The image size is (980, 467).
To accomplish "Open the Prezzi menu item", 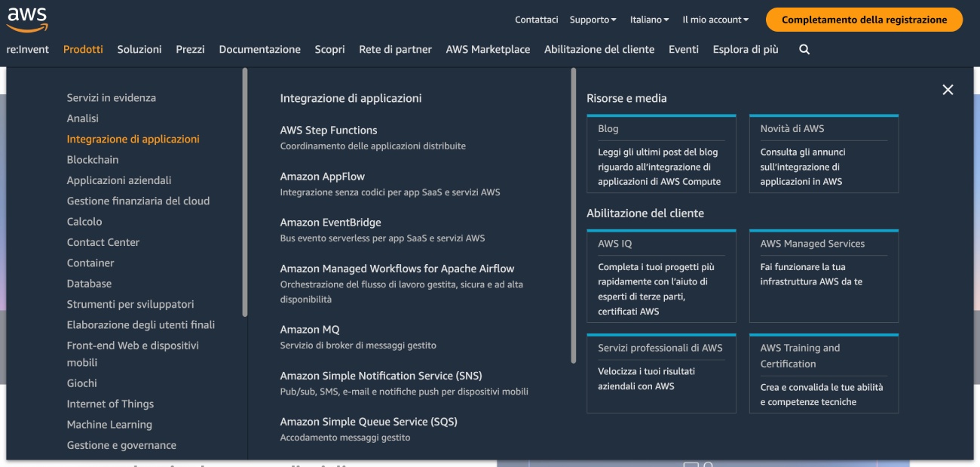I will click(190, 49).
